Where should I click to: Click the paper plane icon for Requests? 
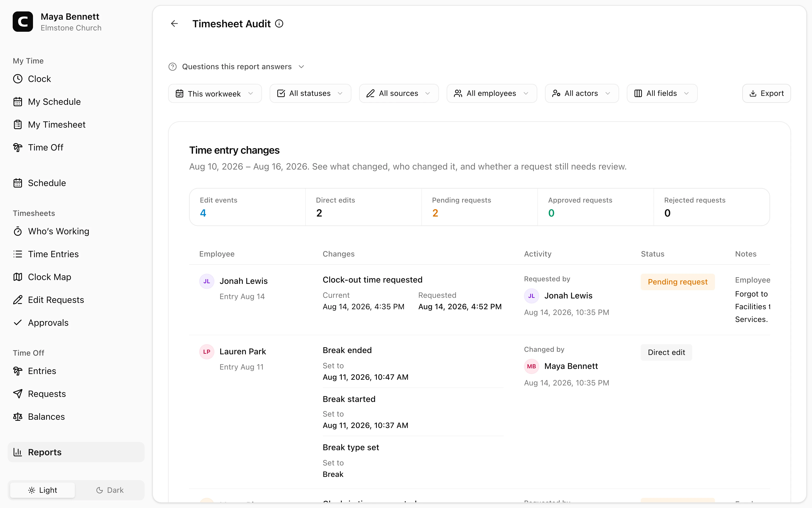pos(18,394)
